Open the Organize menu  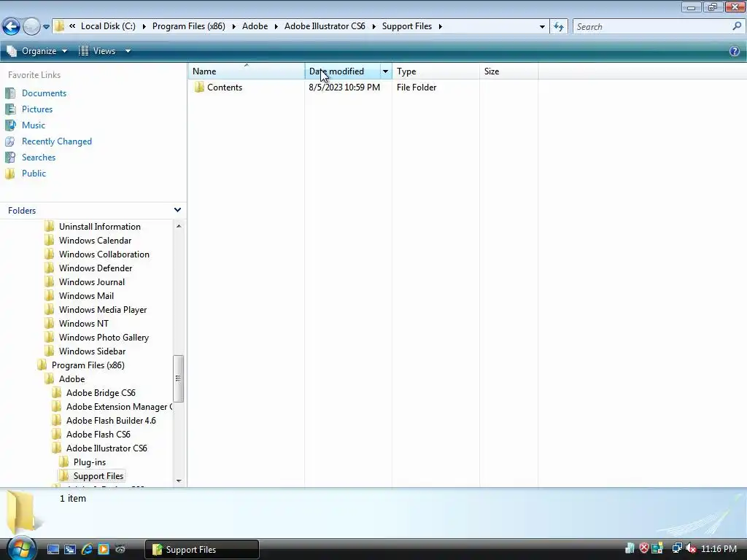click(37, 51)
